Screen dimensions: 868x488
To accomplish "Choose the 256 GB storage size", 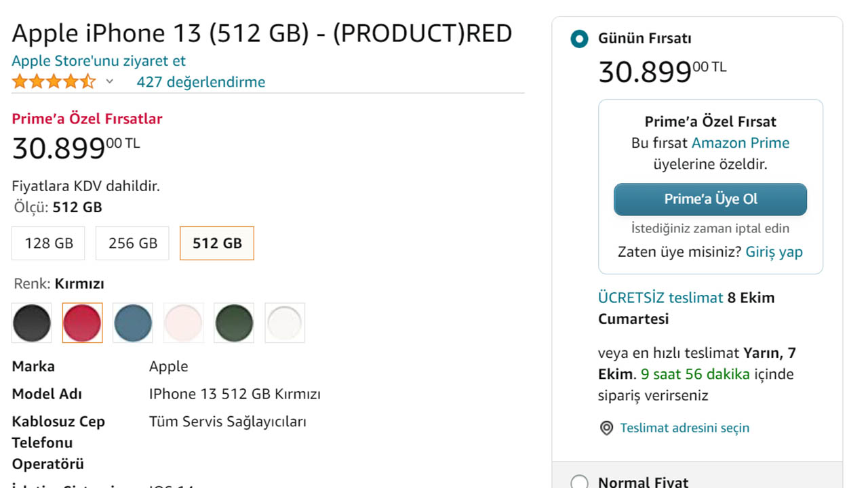I will (132, 243).
